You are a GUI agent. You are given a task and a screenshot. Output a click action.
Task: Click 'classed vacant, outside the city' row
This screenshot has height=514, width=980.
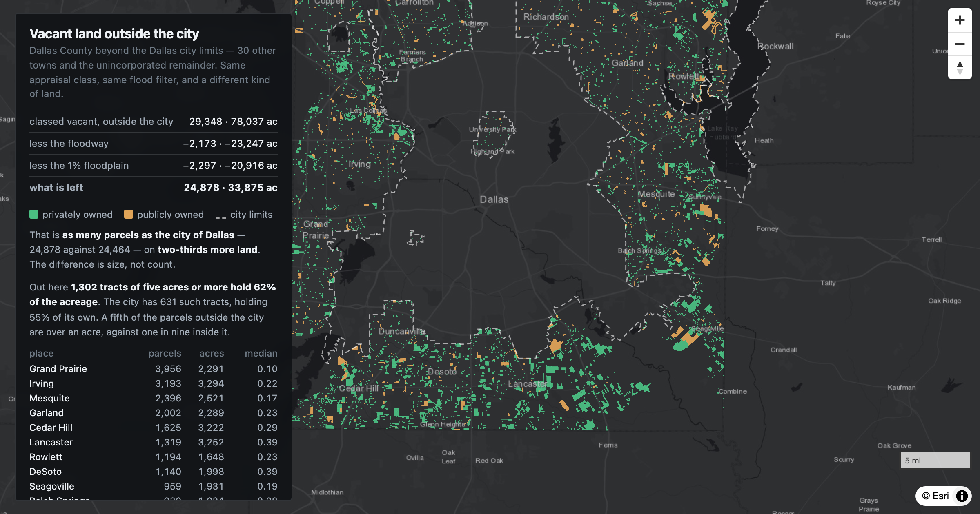[154, 122]
